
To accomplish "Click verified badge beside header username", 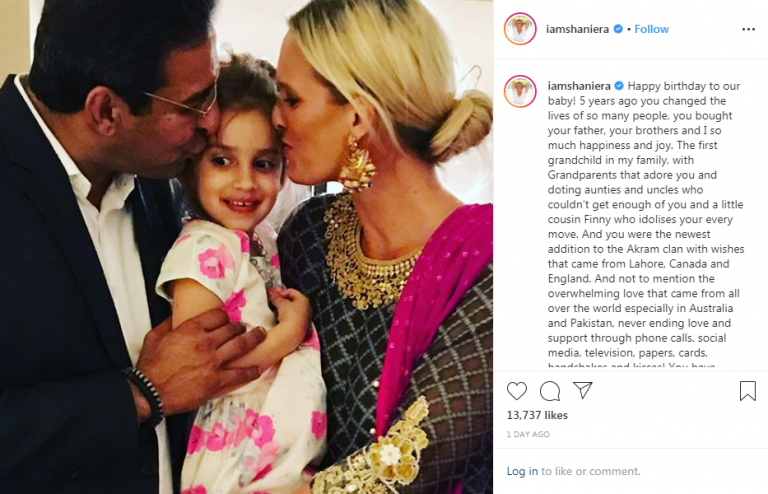I will point(618,29).
